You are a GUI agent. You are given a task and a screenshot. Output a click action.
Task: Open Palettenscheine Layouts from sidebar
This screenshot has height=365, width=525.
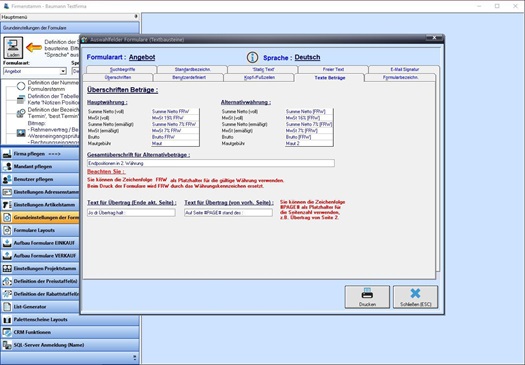(70, 319)
